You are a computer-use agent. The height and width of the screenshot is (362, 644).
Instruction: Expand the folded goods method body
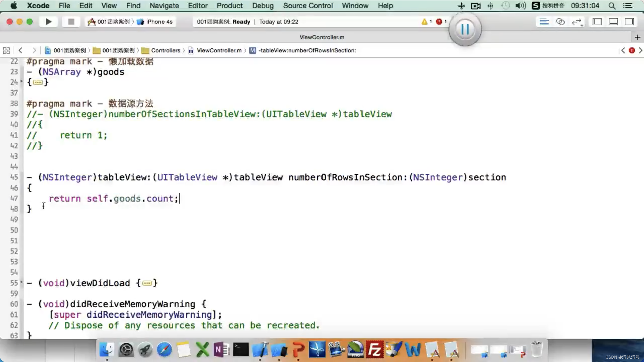[x=38, y=82]
